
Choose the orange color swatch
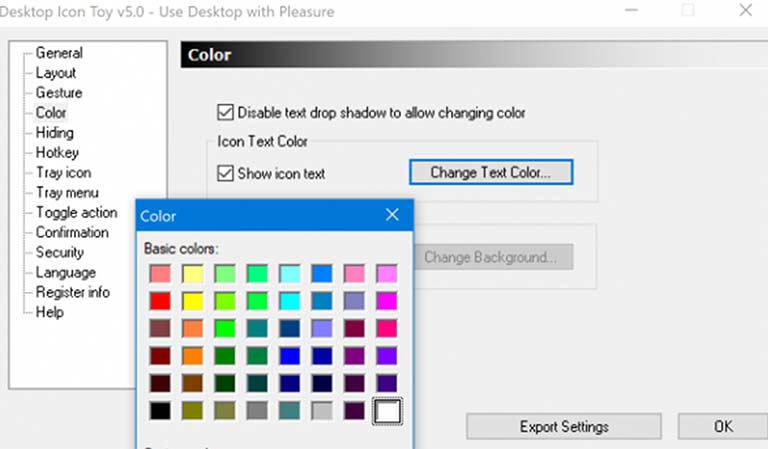[x=191, y=355]
